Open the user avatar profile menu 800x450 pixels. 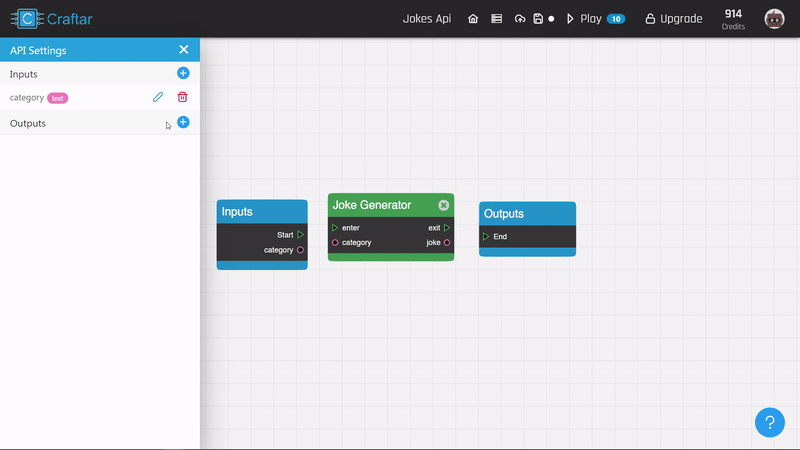click(774, 19)
